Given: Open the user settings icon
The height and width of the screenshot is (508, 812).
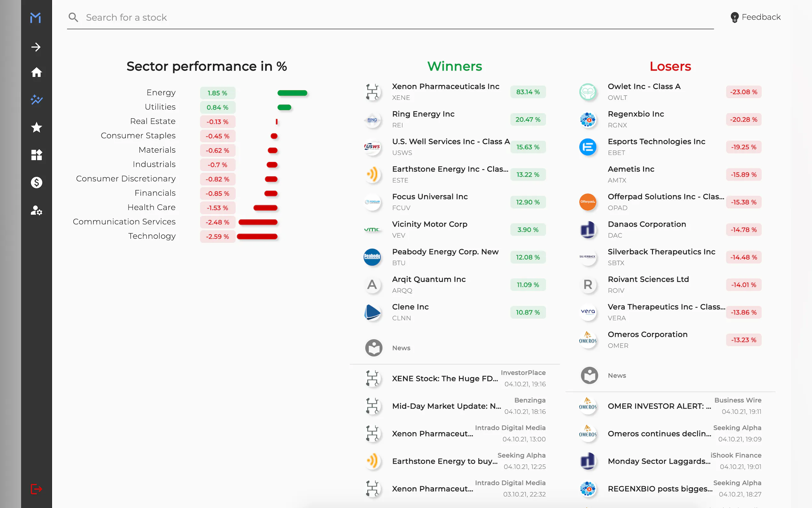Looking at the screenshot, I should click(36, 210).
